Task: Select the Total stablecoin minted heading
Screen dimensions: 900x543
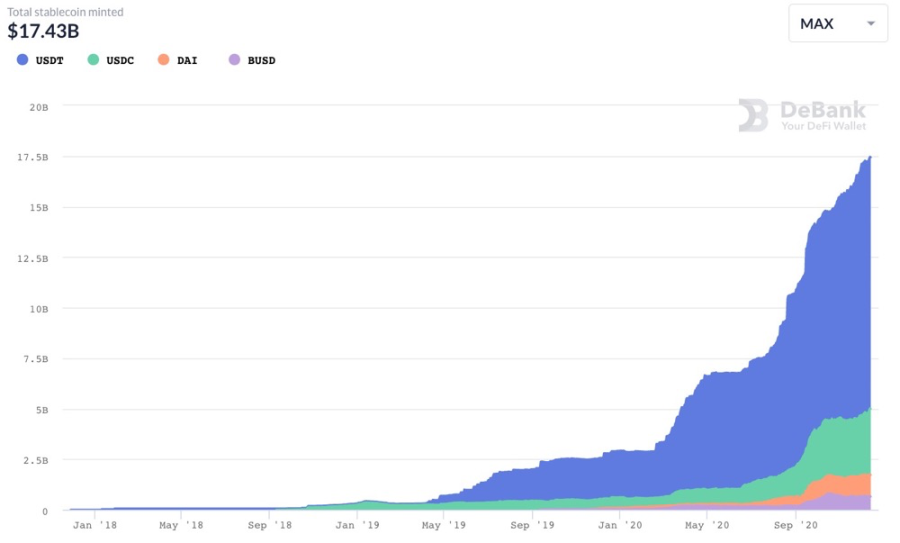Action: pos(66,12)
